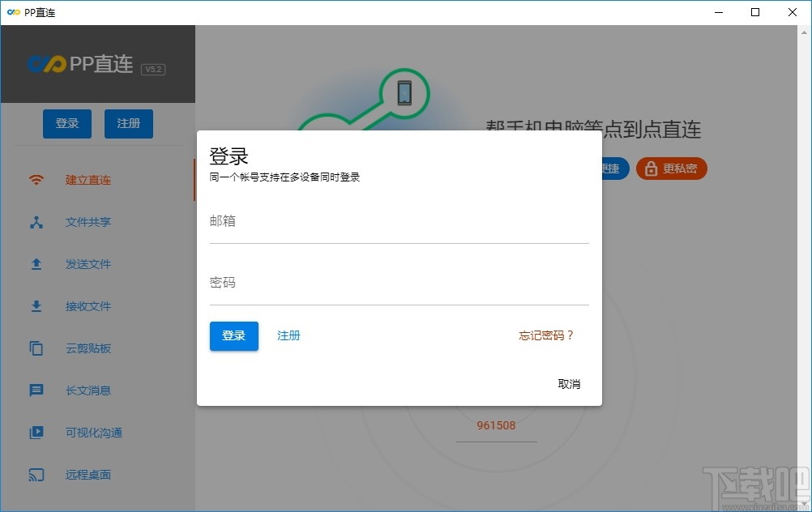
Task: Open 云剪贴板 via its clipboard icon
Action: [x=36, y=348]
